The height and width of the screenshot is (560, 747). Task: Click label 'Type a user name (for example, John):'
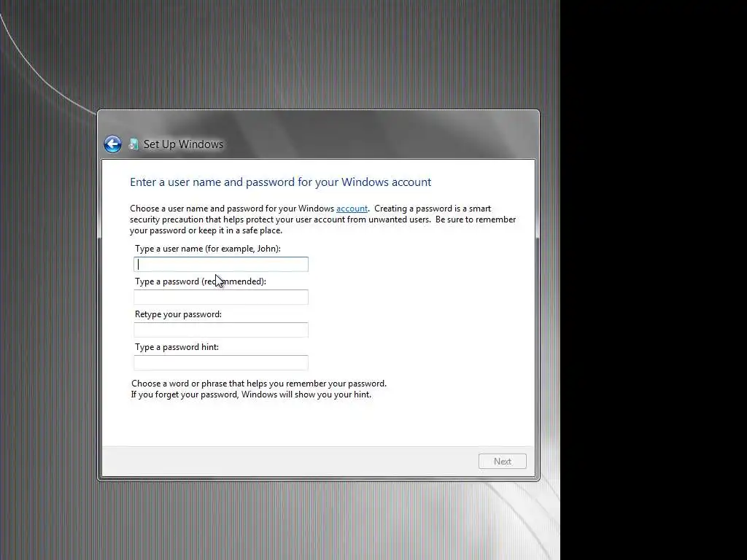208,249
